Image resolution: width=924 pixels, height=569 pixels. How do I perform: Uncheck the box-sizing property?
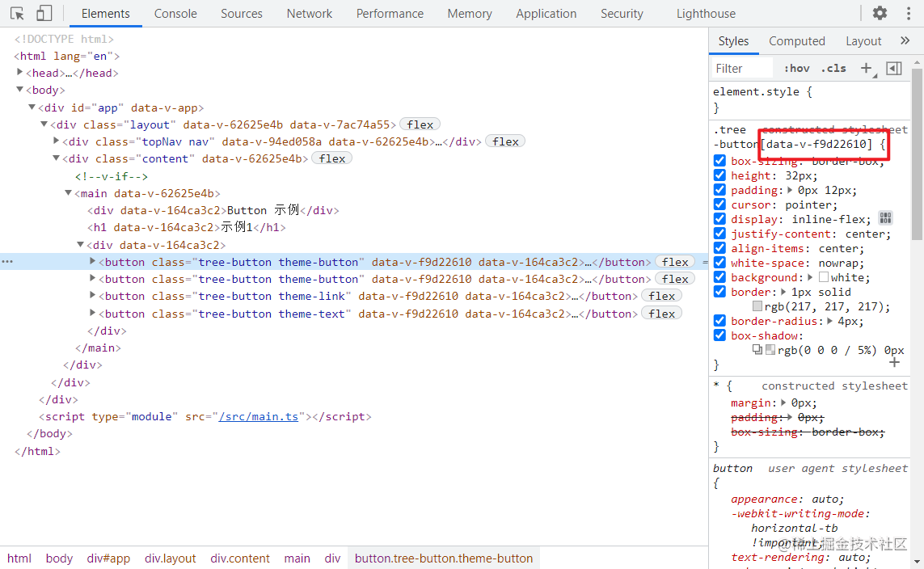point(719,160)
